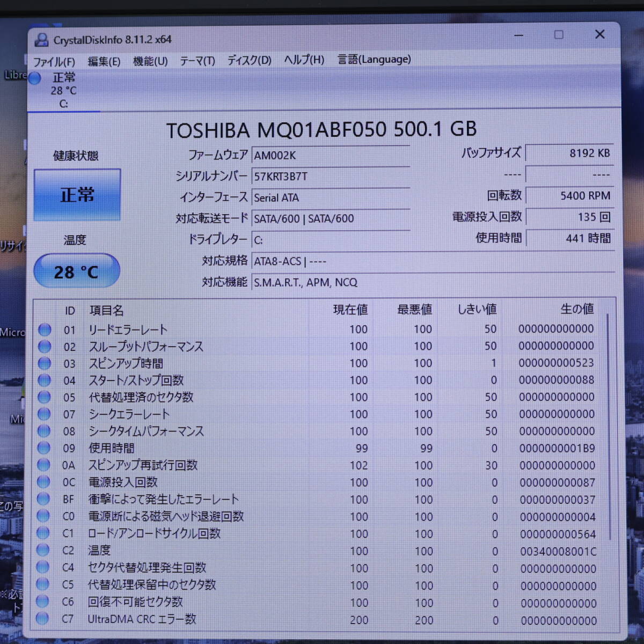
Task: Click raw value 0000000001B9 of 使用時間
Action: coord(557,448)
